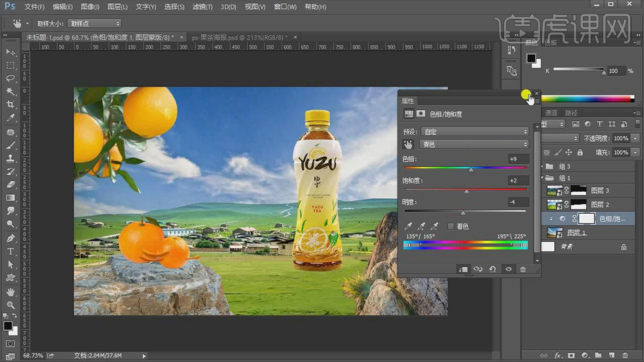Toggle adjustment visibility eye in Properties panel
The width and height of the screenshot is (644, 362).
point(508,270)
